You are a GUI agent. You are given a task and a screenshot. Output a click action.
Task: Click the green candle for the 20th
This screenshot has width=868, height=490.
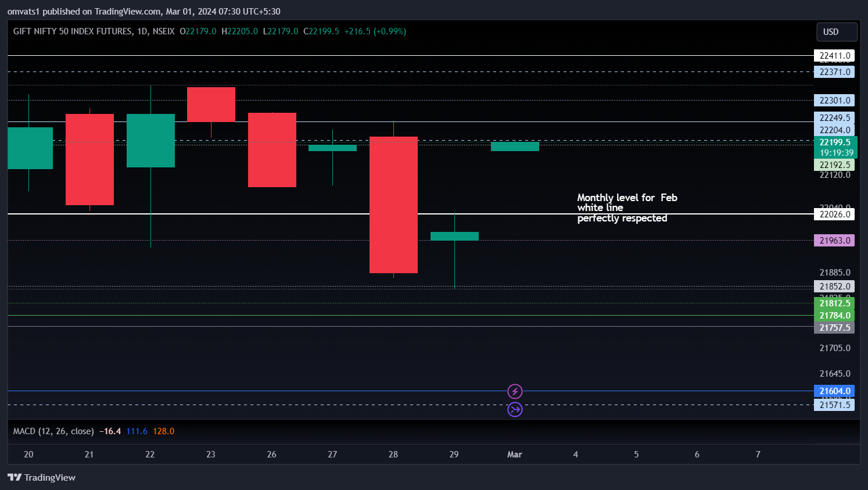[30, 148]
